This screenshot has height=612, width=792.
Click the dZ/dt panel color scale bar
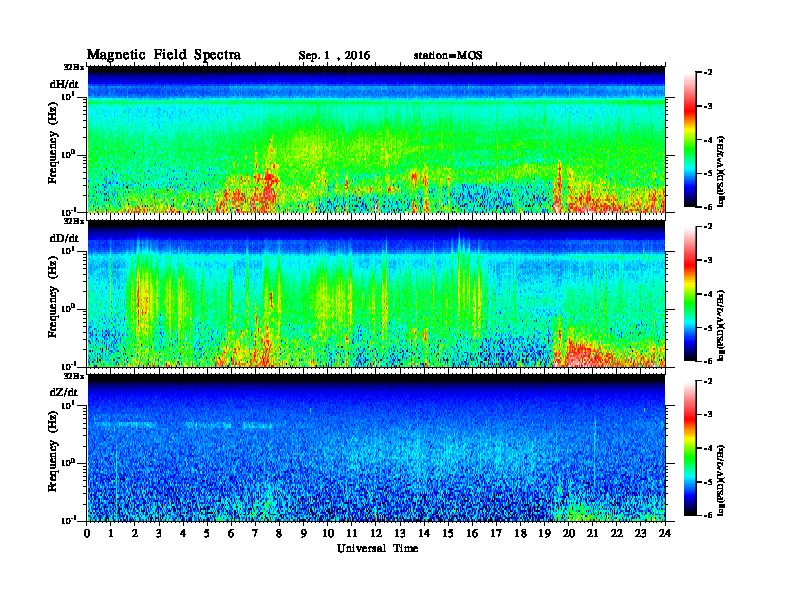pos(690,448)
